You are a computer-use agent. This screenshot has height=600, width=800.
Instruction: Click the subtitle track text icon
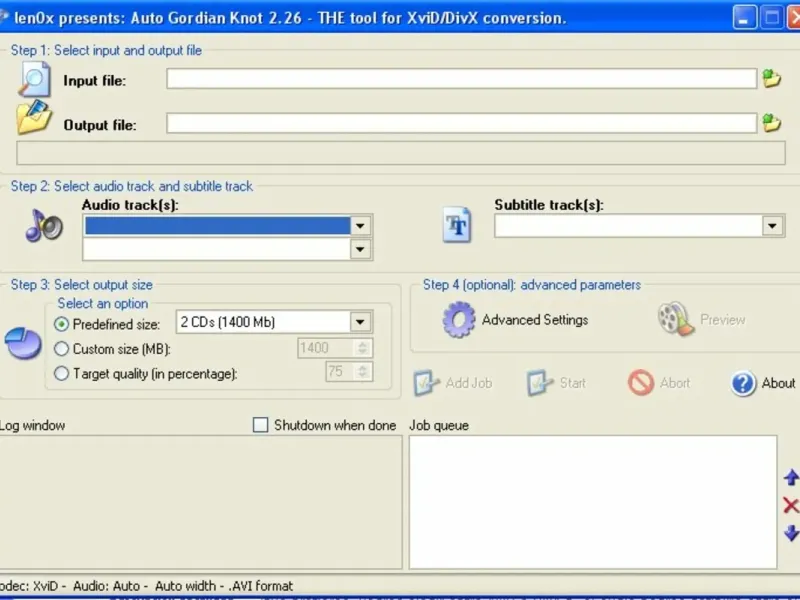click(x=457, y=224)
